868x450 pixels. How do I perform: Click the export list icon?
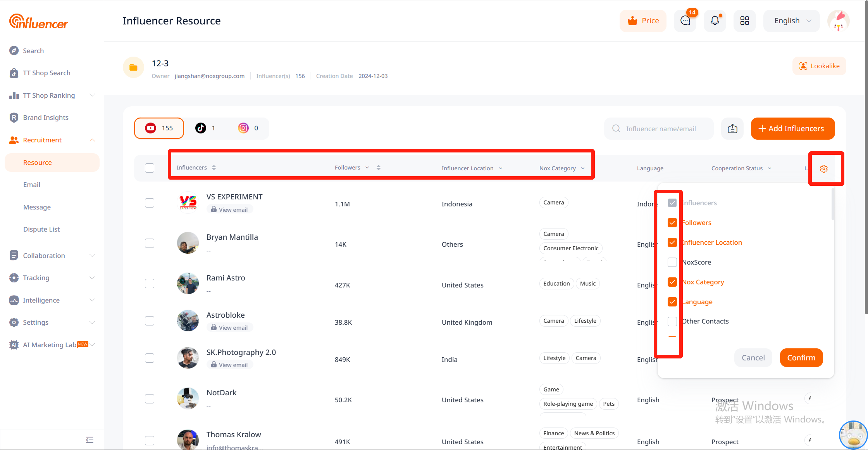click(x=732, y=128)
